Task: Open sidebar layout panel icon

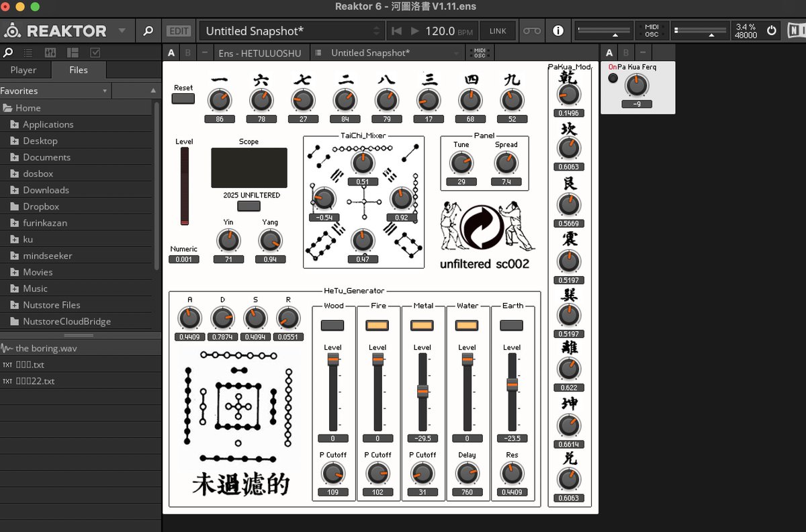Action: (73, 52)
